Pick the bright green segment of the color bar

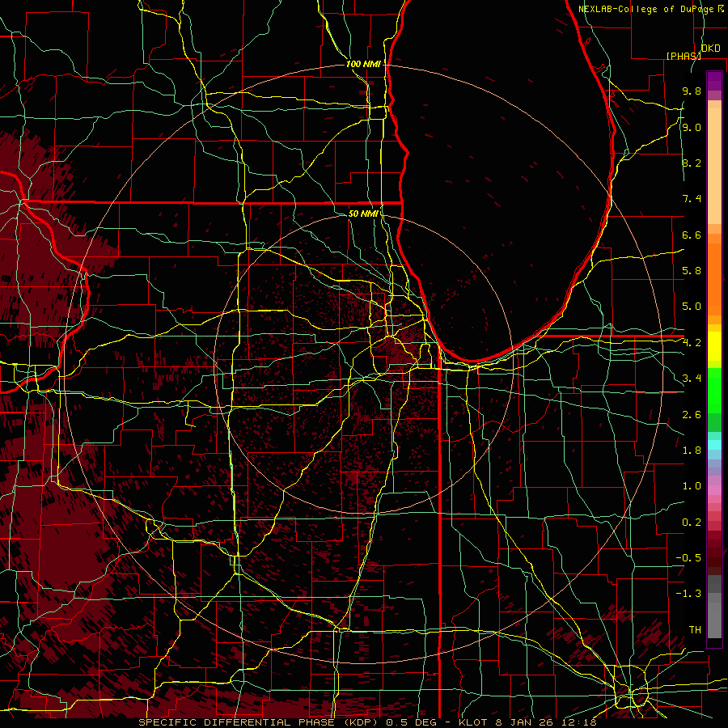714,390
